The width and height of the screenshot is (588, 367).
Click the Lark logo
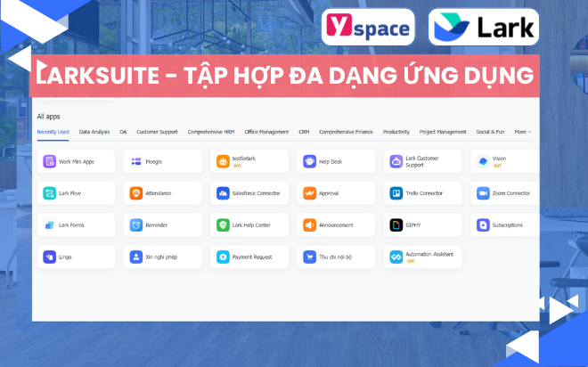pos(484,28)
